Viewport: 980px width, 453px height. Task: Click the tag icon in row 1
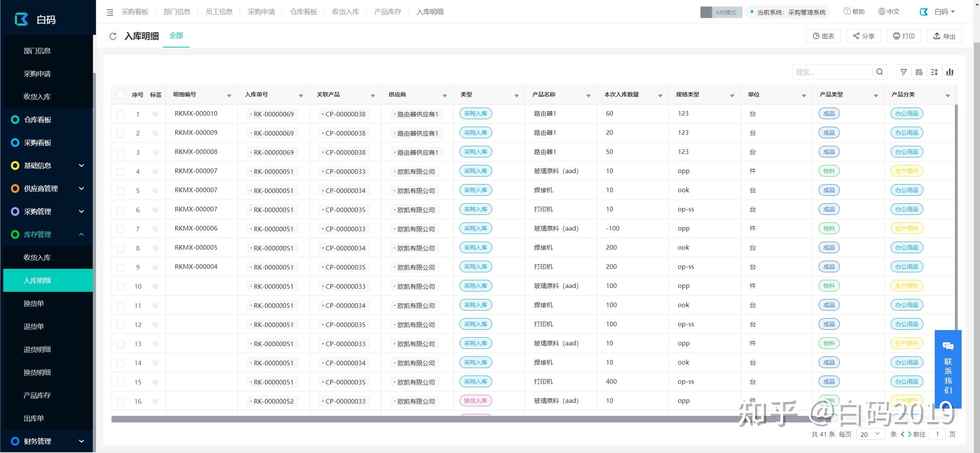156,114
